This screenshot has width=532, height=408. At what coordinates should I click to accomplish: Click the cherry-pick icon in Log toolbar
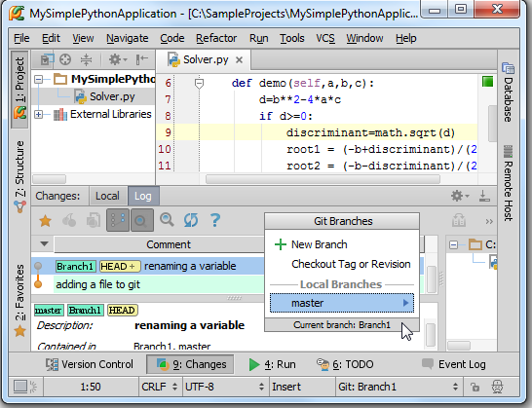[x=69, y=221]
